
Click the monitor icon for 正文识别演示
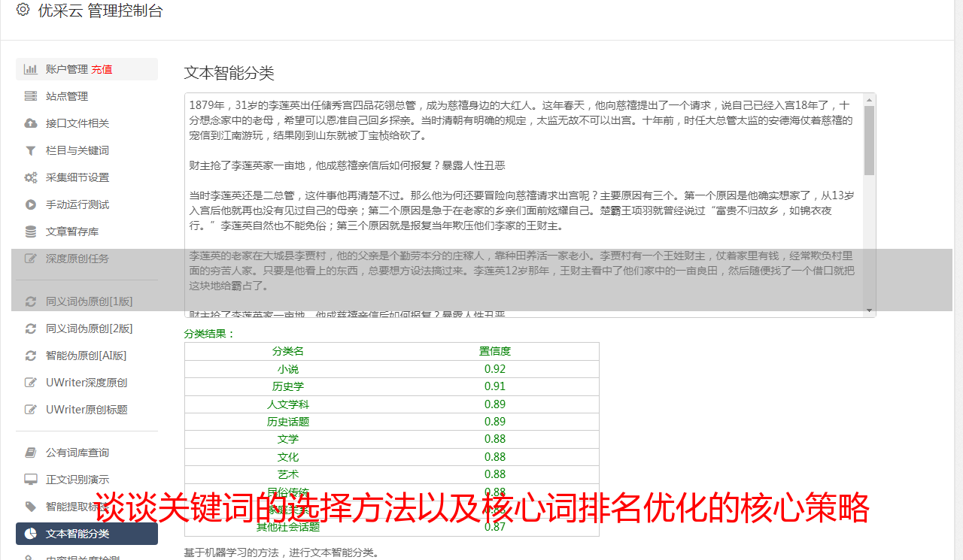31,480
